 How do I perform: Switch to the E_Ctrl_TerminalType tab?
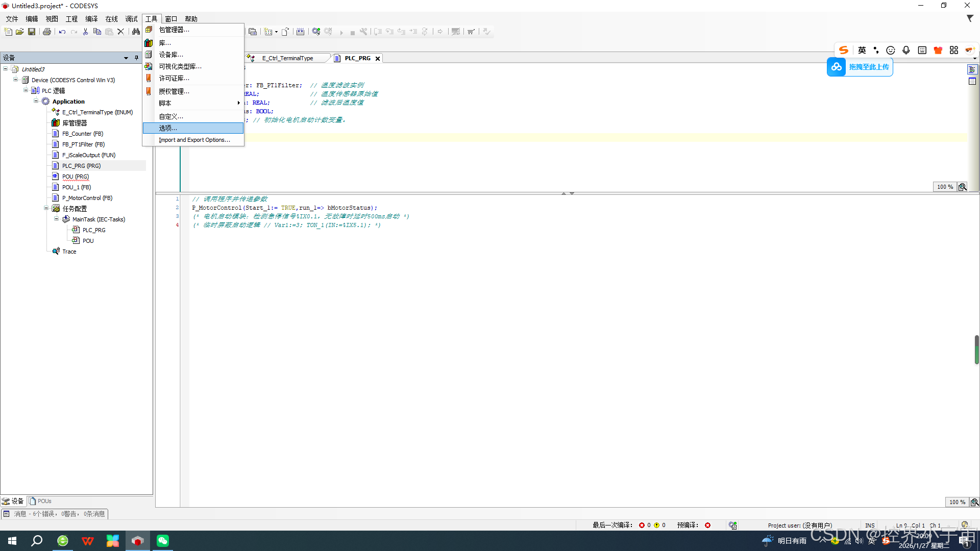(x=287, y=58)
